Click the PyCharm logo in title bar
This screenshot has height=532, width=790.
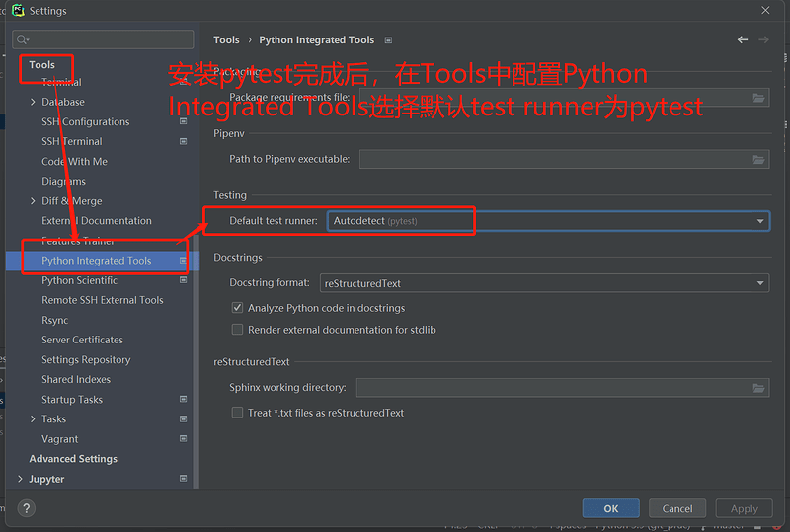click(x=18, y=10)
